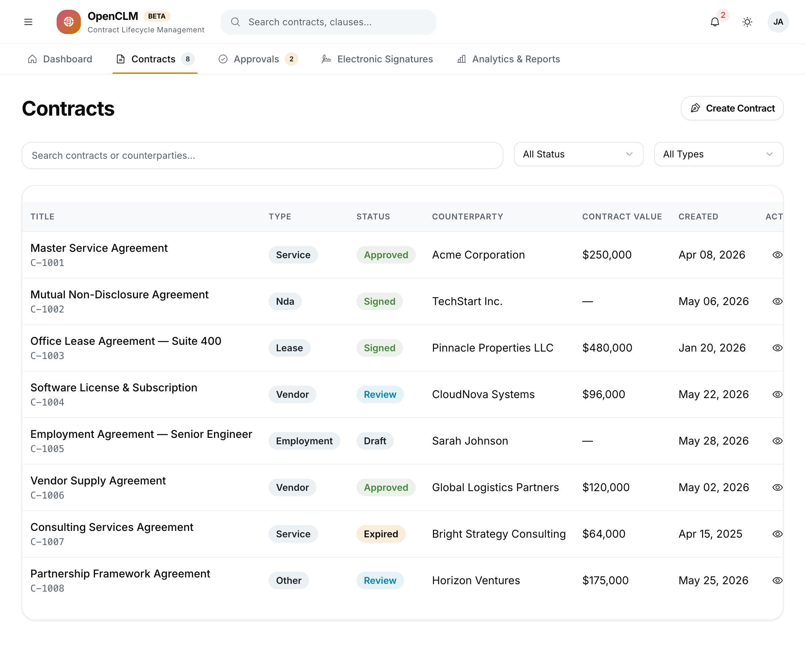The height and width of the screenshot is (658, 812).
Task: Click Global Logistics Partners counterparty
Action: [x=495, y=487]
